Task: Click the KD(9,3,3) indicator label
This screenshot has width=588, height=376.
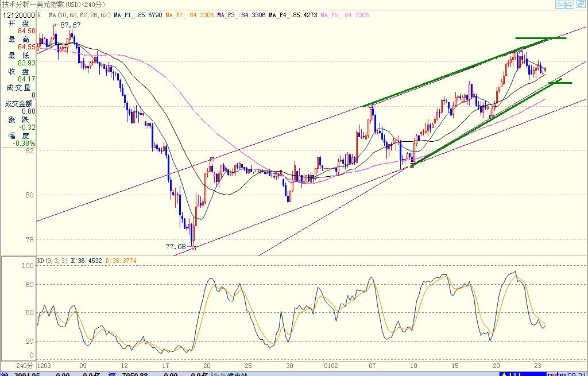Action: (52, 261)
